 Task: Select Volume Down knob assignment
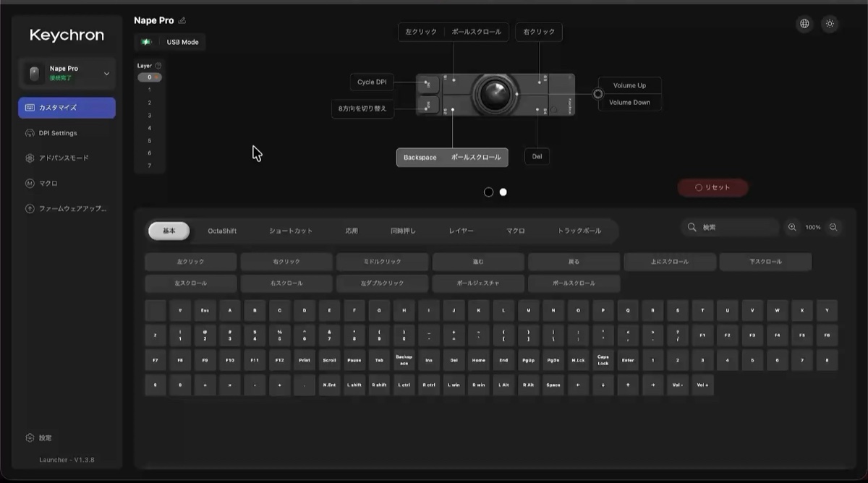629,103
